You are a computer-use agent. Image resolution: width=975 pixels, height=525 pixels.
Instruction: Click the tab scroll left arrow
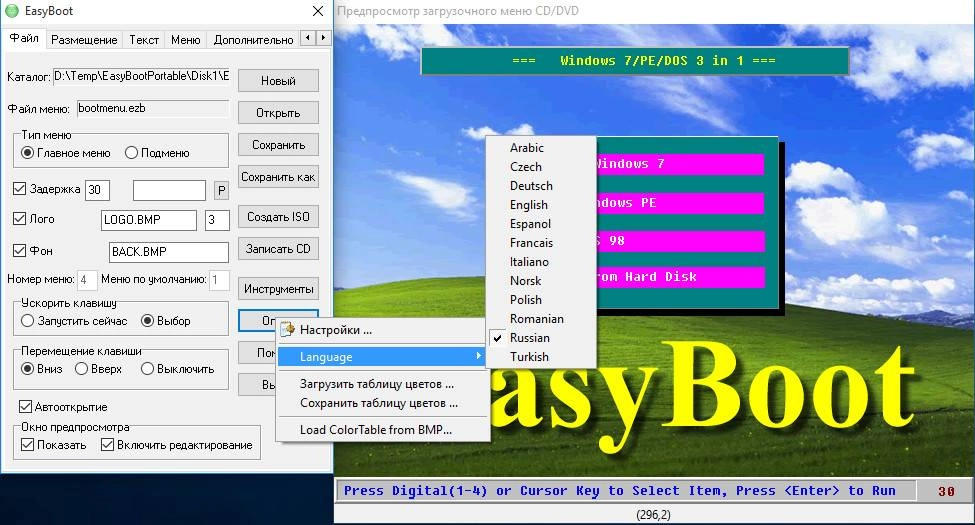pos(308,38)
